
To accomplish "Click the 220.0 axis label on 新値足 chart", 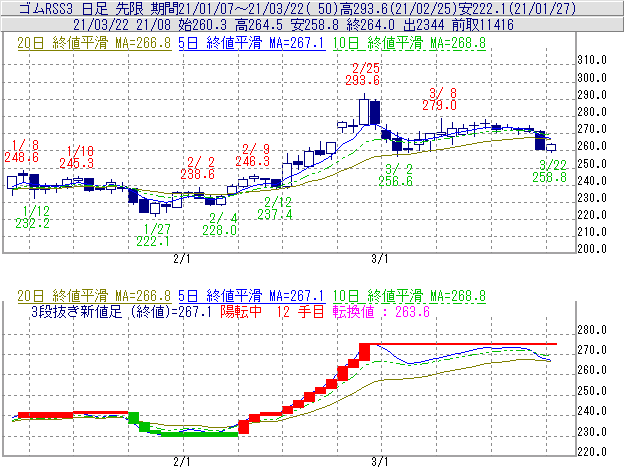I will 592,452.
